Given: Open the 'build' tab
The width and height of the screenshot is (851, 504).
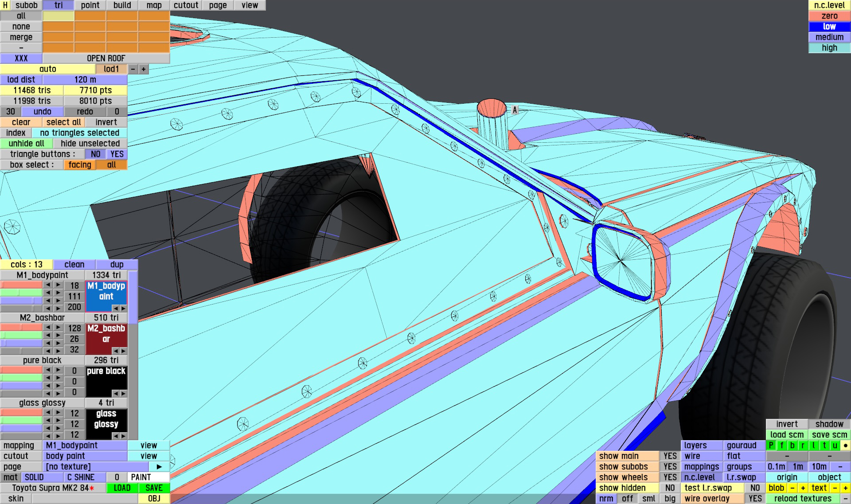Looking at the screenshot, I should click(x=122, y=5).
